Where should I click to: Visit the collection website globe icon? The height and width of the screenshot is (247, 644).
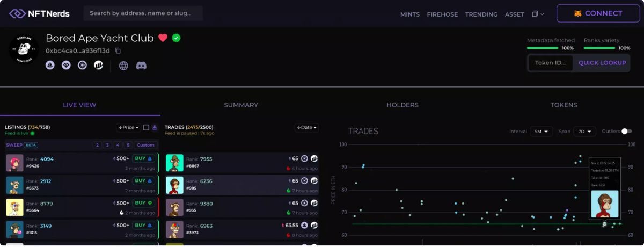(123, 66)
